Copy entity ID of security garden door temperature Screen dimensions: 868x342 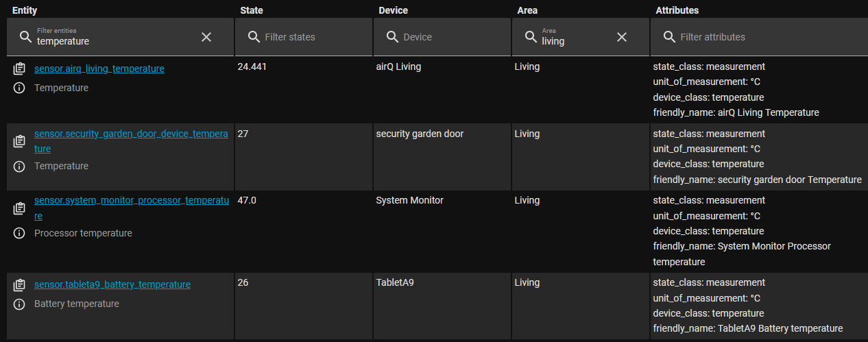[19, 141]
